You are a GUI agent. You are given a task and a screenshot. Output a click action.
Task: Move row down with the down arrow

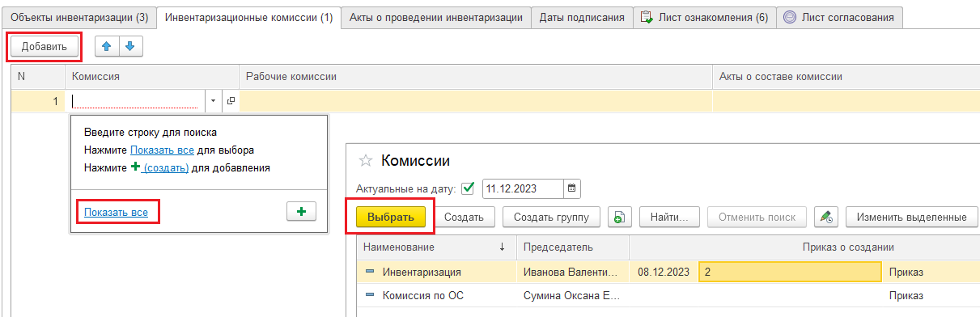[x=130, y=47]
